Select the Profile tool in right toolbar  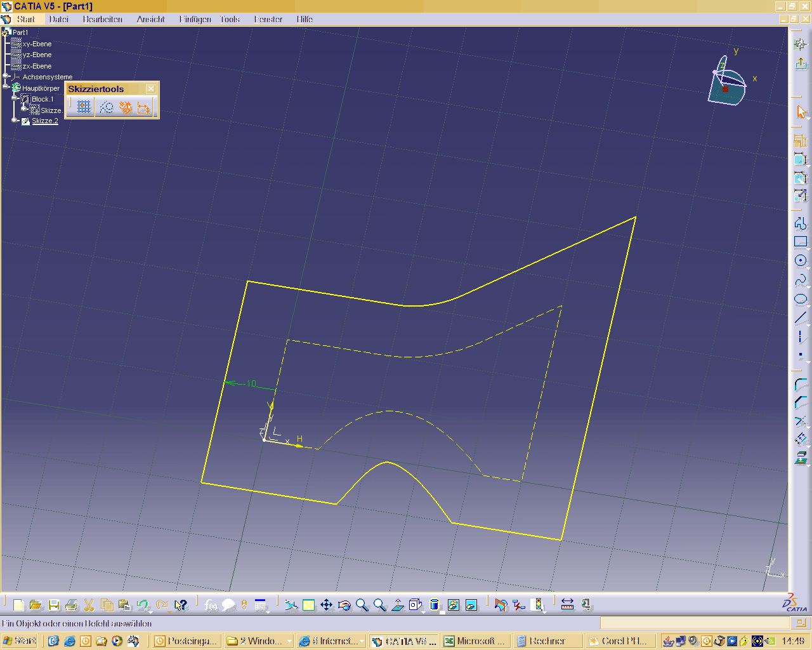pos(801,223)
